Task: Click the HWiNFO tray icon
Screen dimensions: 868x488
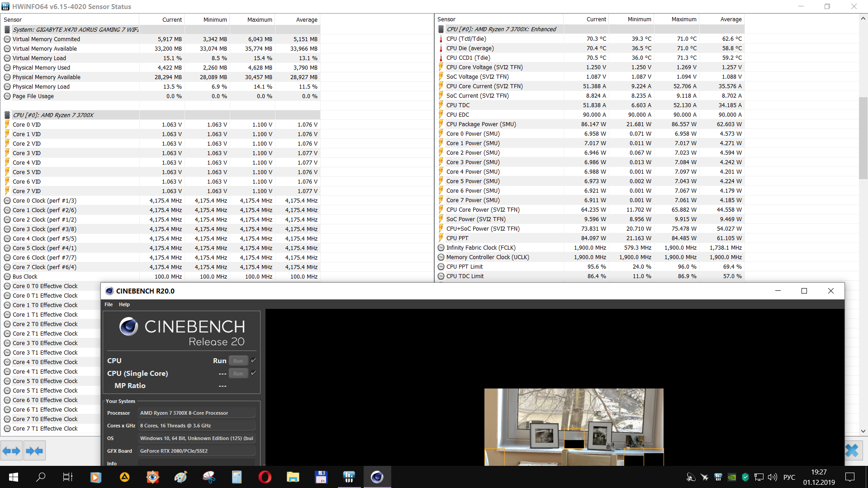Action: click(x=718, y=477)
